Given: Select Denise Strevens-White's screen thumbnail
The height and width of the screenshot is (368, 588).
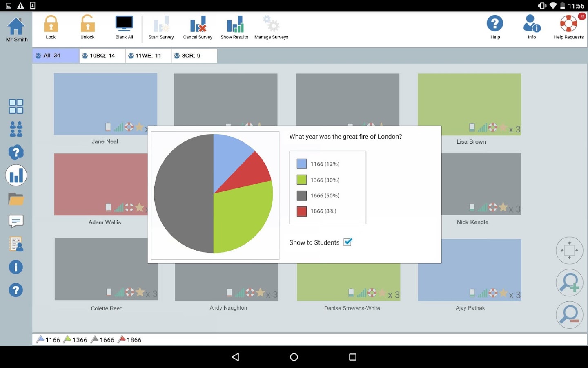Looking at the screenshot, I should pos(348,282).
